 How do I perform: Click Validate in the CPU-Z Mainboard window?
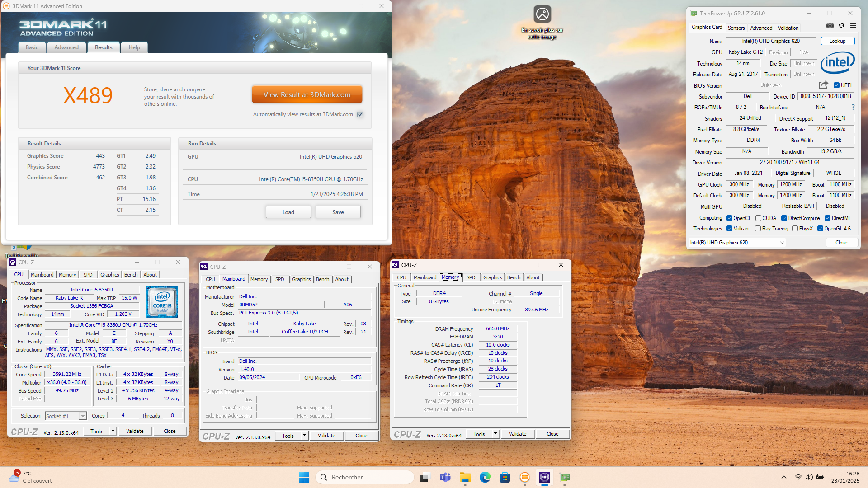pyautogui.click(x=326, y=436)
